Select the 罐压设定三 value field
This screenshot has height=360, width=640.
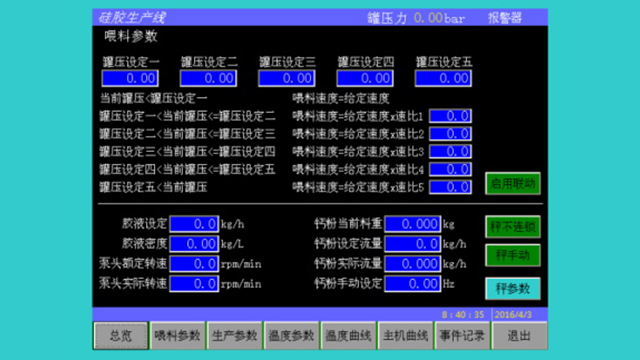pyautogui.click(x=287, y=78)
